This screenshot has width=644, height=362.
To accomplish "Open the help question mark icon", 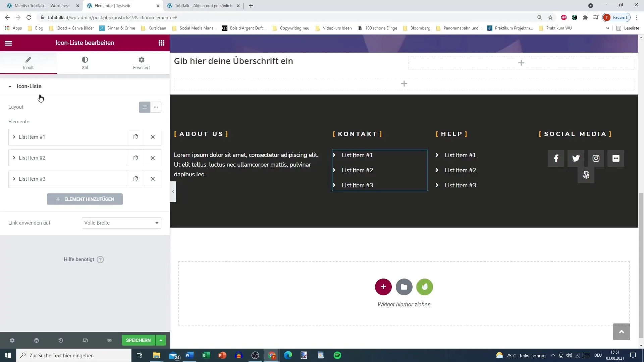I will (100, 259).
